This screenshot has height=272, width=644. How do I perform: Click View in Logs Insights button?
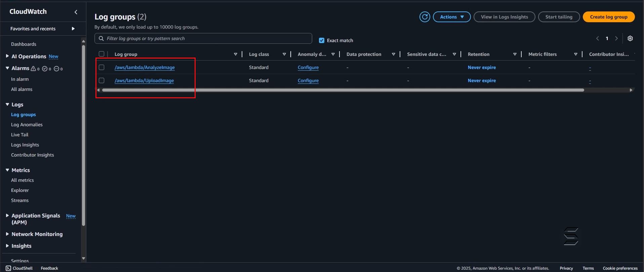(505, 17)
